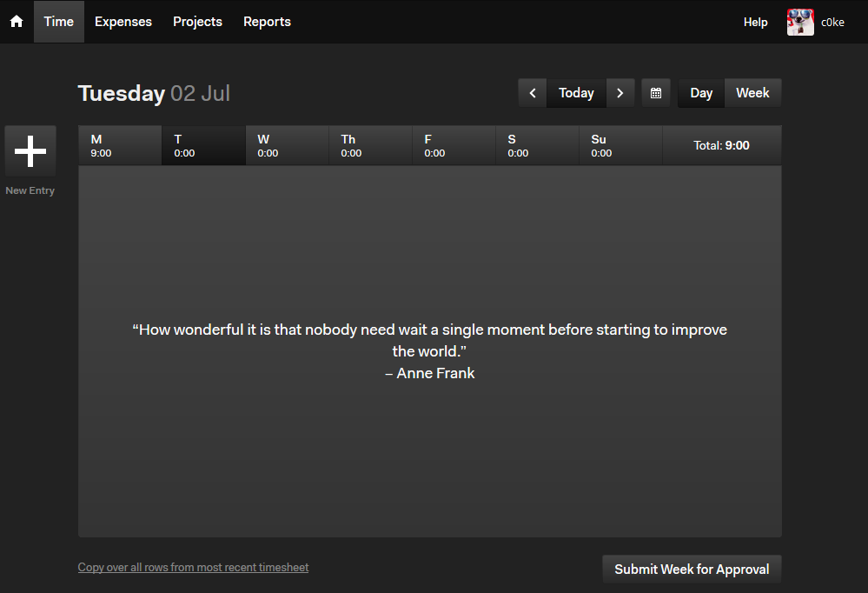Open the Reports tab

pos(267,22)
